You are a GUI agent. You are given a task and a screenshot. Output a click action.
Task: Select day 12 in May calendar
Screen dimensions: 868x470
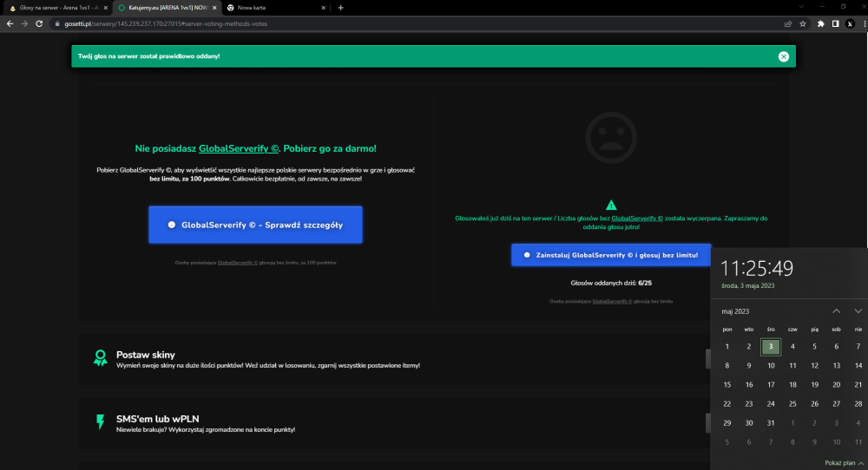(x=814, y=365)
